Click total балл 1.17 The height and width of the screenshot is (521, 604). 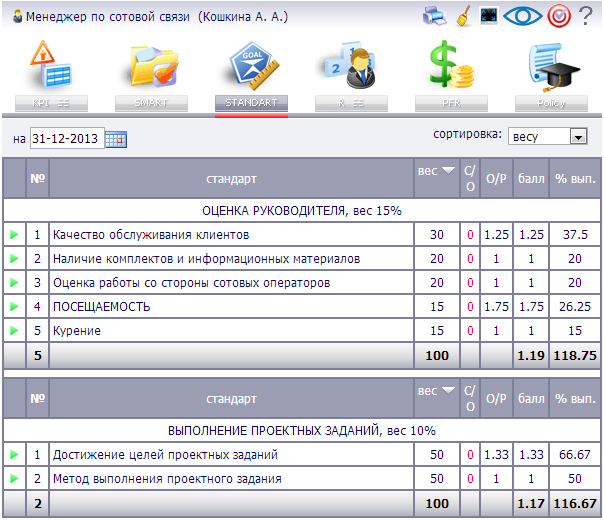531,503
